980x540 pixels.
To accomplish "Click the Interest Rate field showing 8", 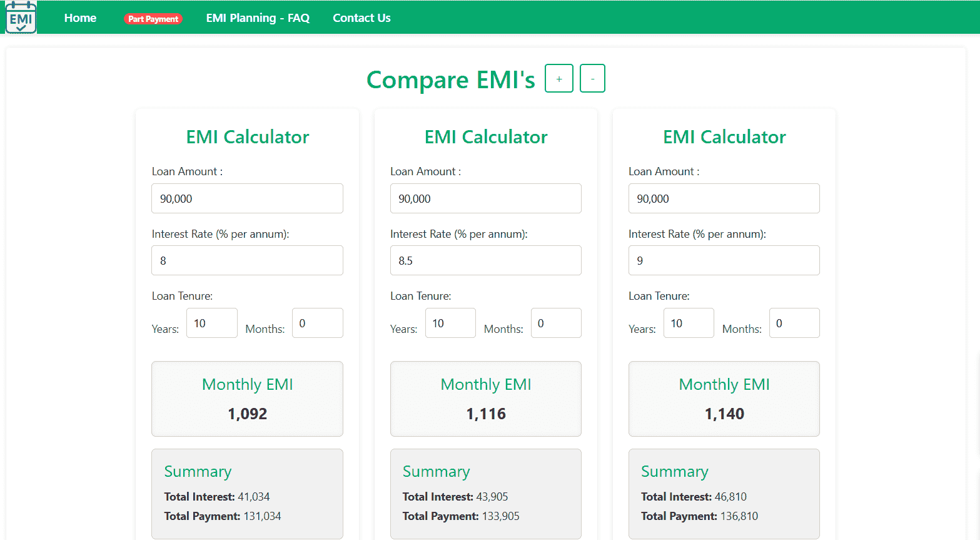I will [x=246, y=260].
